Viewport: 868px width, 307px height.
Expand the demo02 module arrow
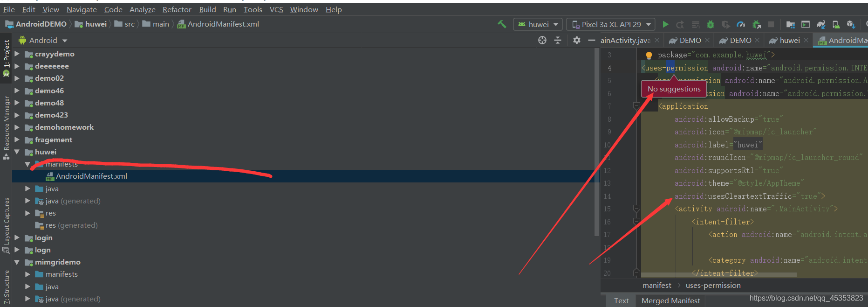17,78
